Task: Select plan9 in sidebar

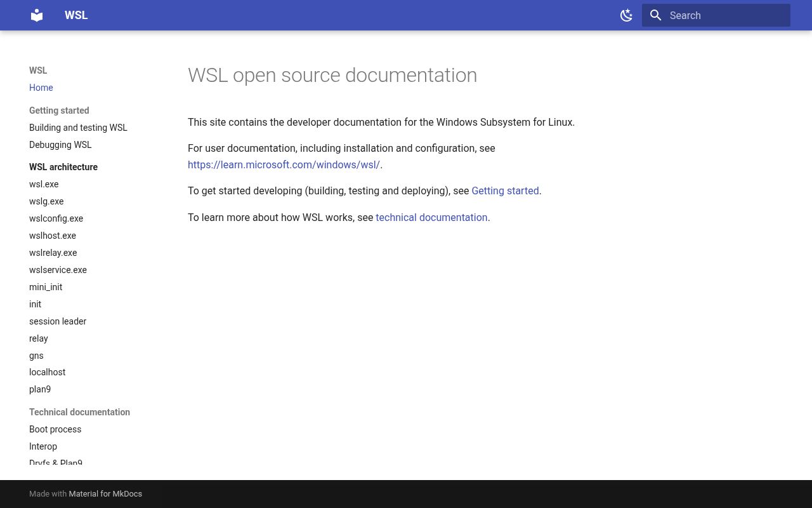Action: coord(40,389)
